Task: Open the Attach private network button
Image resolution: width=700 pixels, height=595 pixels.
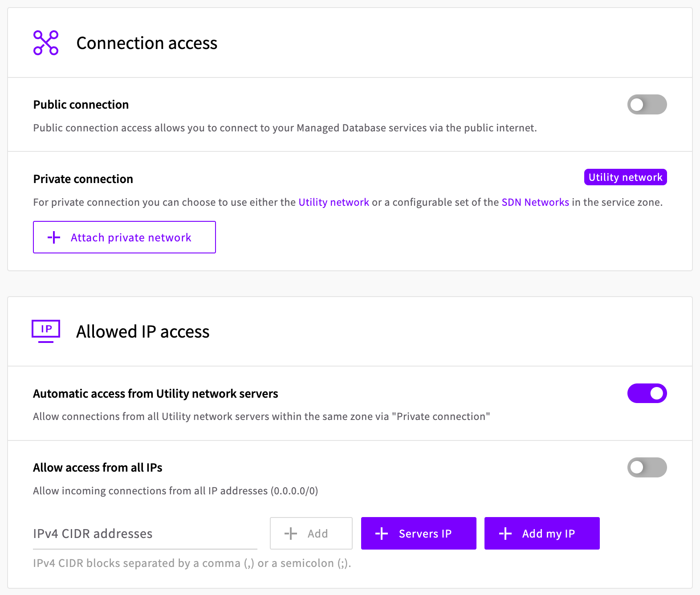Action: click(124, 237)
